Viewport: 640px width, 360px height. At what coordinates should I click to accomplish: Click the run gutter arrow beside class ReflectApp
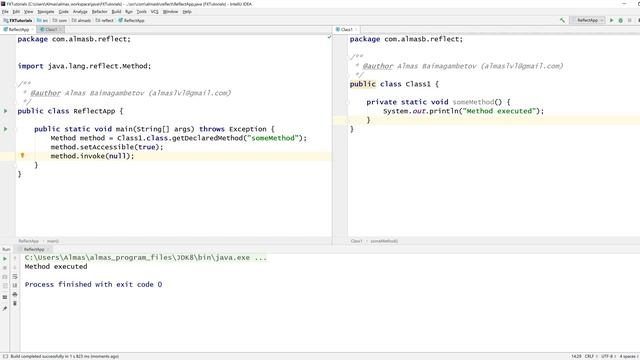pos(5,111)
